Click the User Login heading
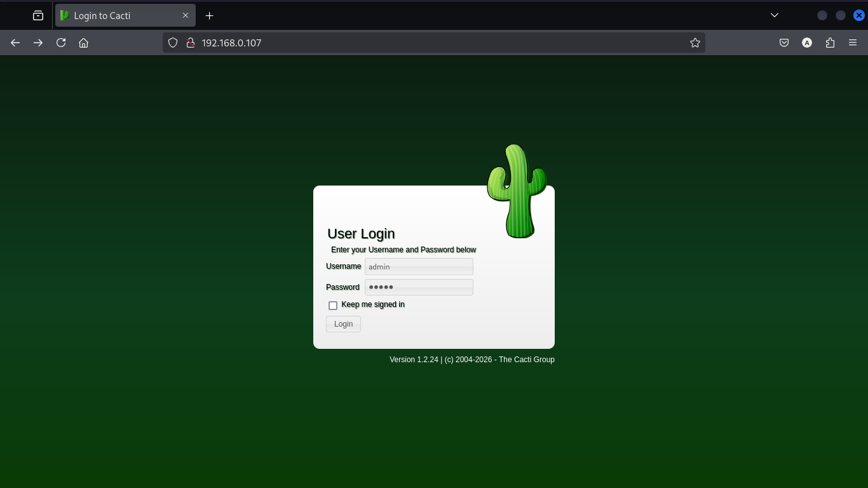868x488 pixels. tap(361, 233)
